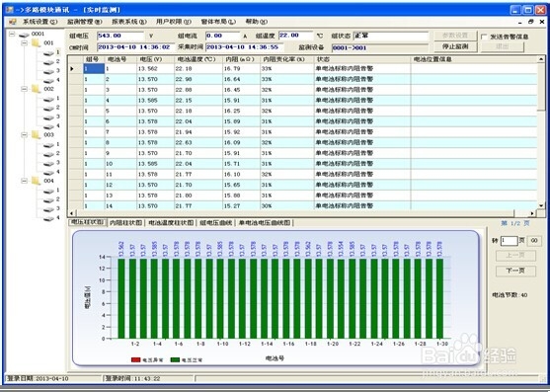Click the 0001 root device icon
This screenshot has width=550, height=392.
[x=24, y=35]
